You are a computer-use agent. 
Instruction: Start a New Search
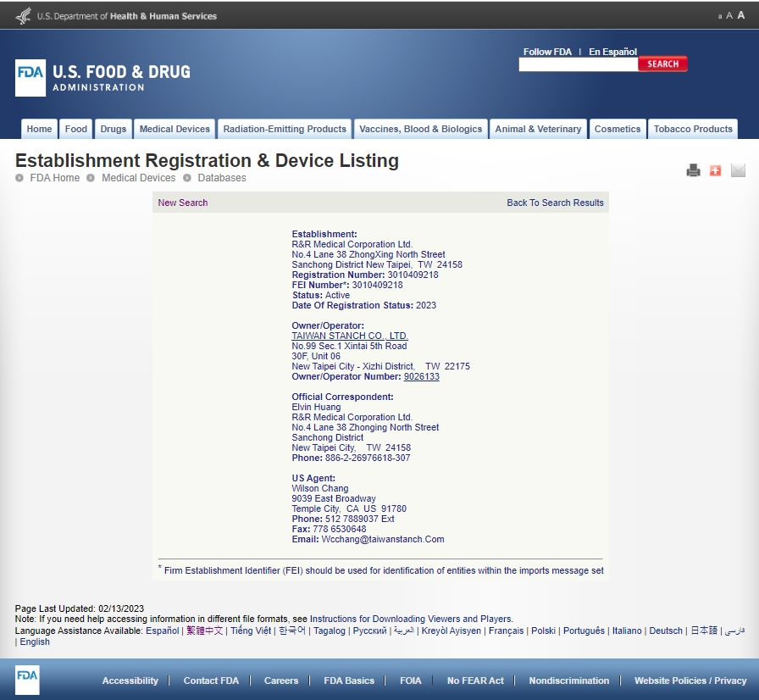pos(182,203)
